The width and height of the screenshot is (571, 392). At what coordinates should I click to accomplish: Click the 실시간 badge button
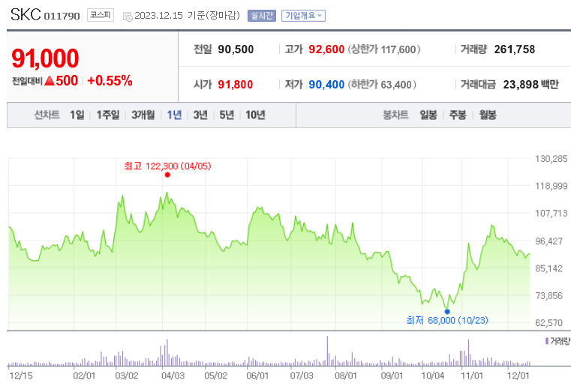261,16
